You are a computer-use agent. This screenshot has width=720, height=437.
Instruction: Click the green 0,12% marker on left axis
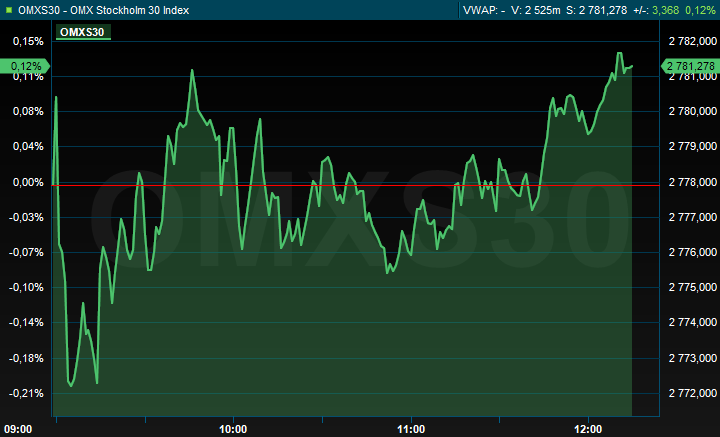pos(27,66)
